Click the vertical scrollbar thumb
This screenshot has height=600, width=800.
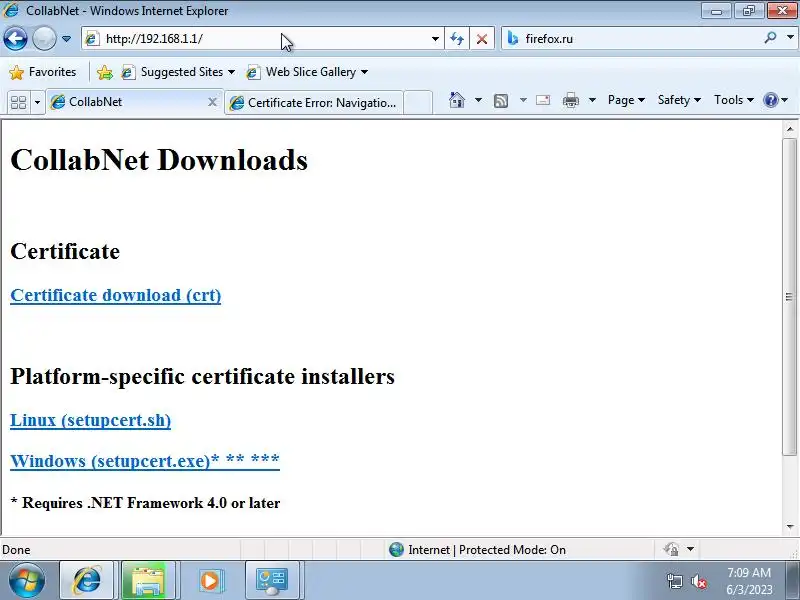(x=790, y=296)
